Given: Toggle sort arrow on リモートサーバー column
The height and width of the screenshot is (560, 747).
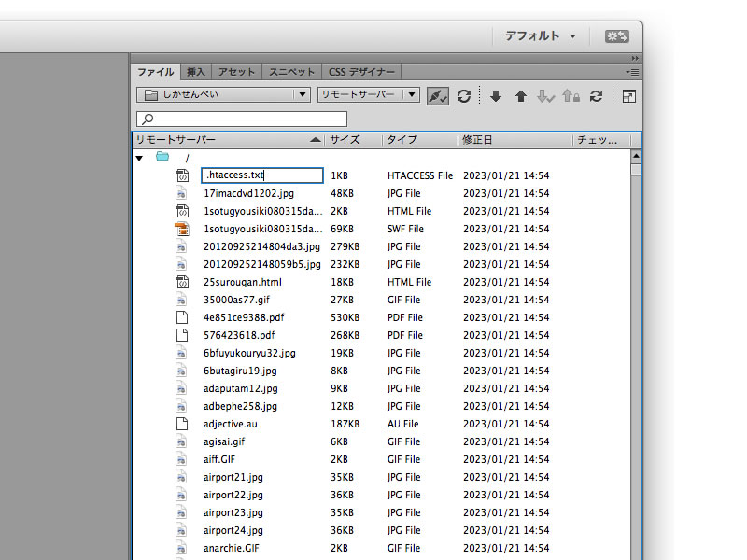Looking at the screenshot, I should pyautogui.click(x=315, y=140).
